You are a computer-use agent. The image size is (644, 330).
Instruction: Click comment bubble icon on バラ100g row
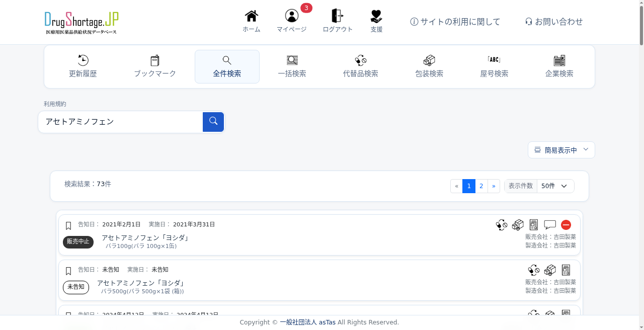coord(550,225)
